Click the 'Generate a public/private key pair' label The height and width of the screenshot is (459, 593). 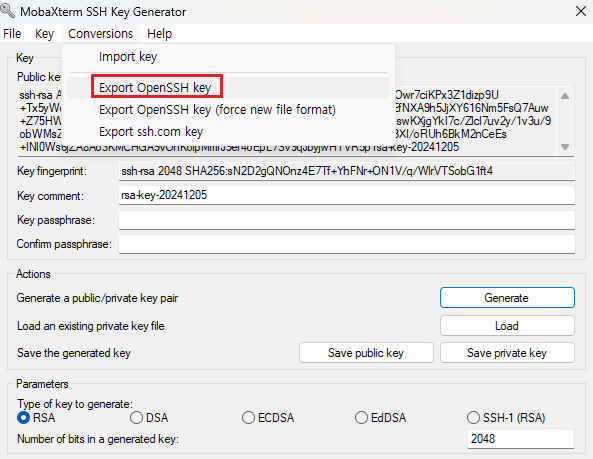(97, 298)
